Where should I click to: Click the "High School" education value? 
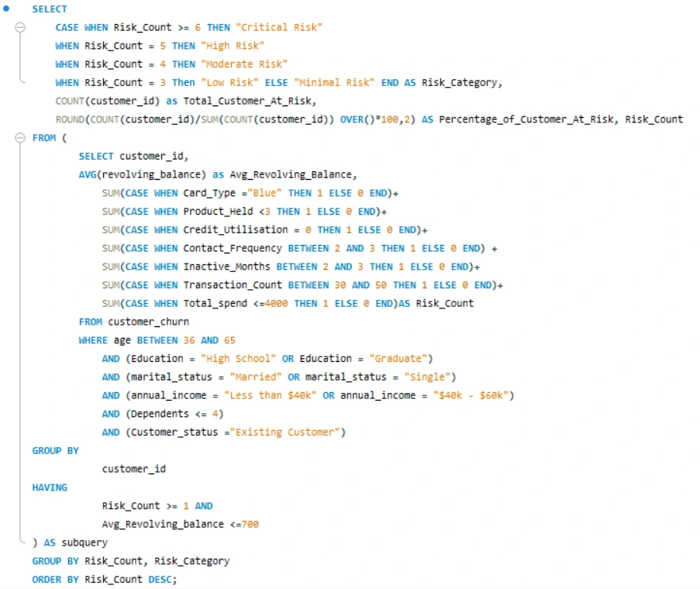pos(239,359)
